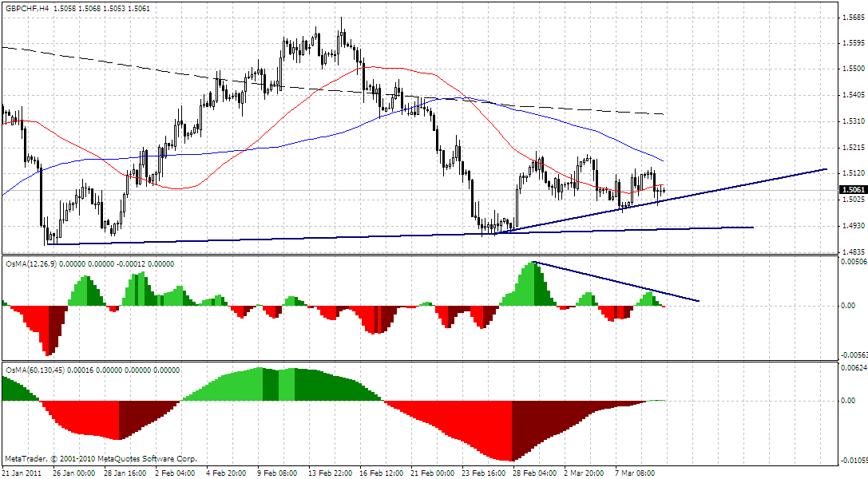Screen dimensions: 868x479
Task: Click the 1.5215 price axis label
Action: [853, 148]
